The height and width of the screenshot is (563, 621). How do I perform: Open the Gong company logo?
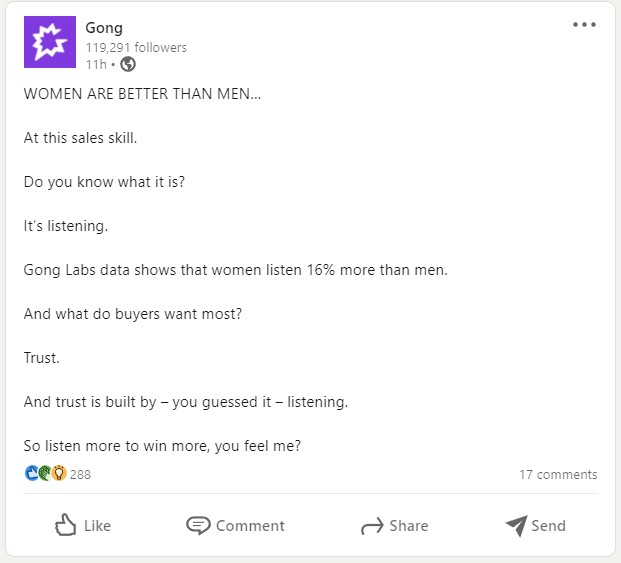coord(50,42)
